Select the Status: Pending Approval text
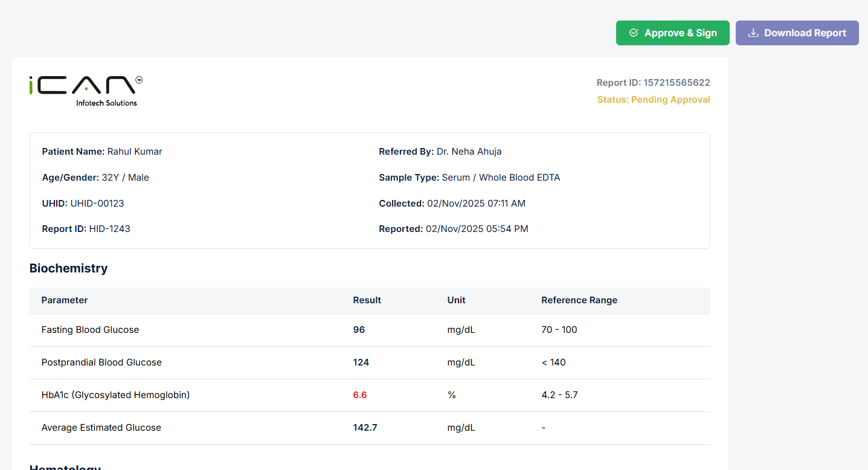Image resolution: width=868 pixels, height=470 pixels. point(653,100)
